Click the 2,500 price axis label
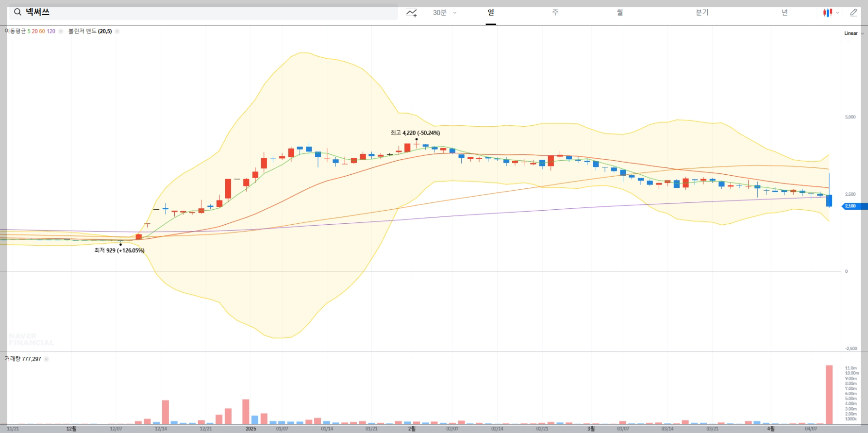 coord(850,194)
